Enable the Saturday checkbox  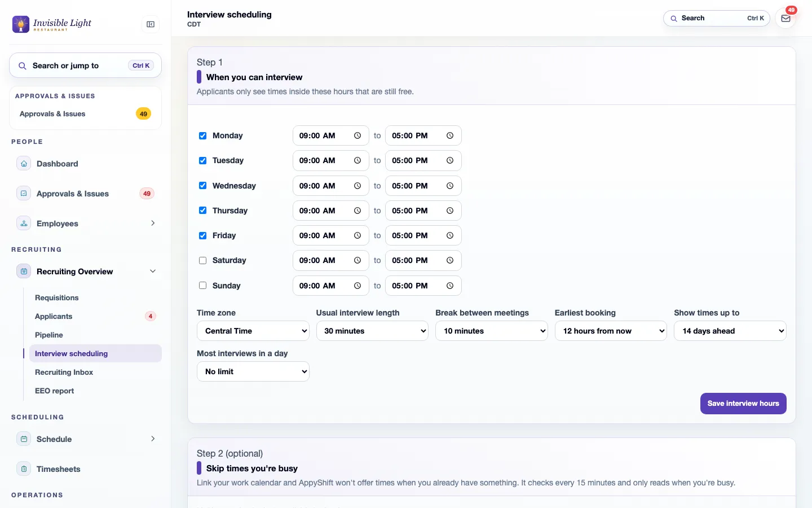(x=202, y=260)
